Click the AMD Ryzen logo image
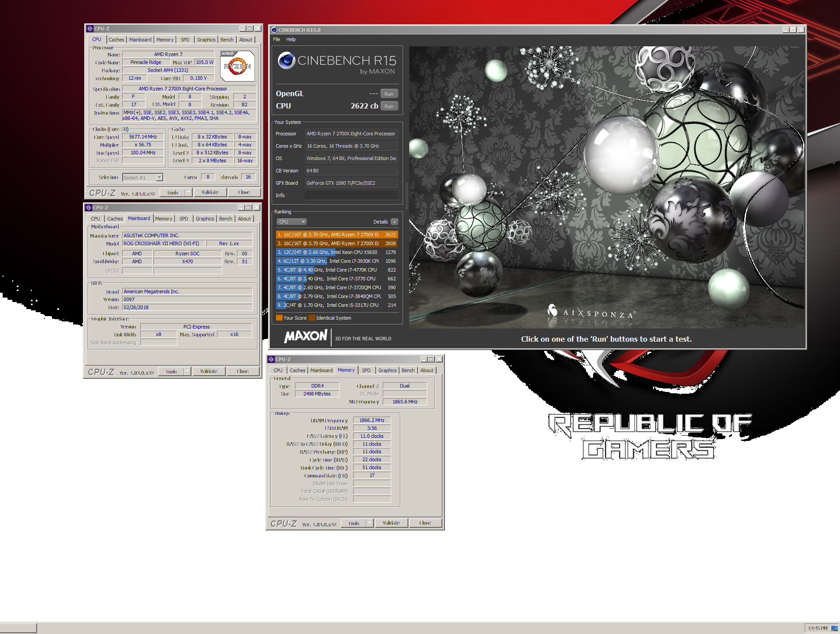This screenshot has height=634, width=840. (x=237, y=66)
